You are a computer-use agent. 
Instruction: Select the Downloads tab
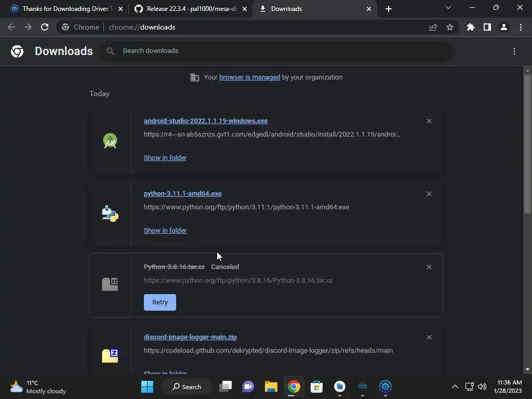point(315,9)
